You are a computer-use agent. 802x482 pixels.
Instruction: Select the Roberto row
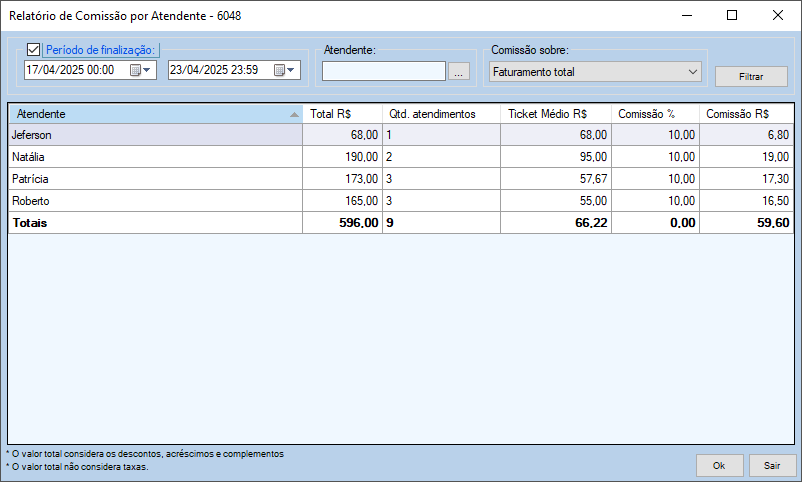pos(155,201)
